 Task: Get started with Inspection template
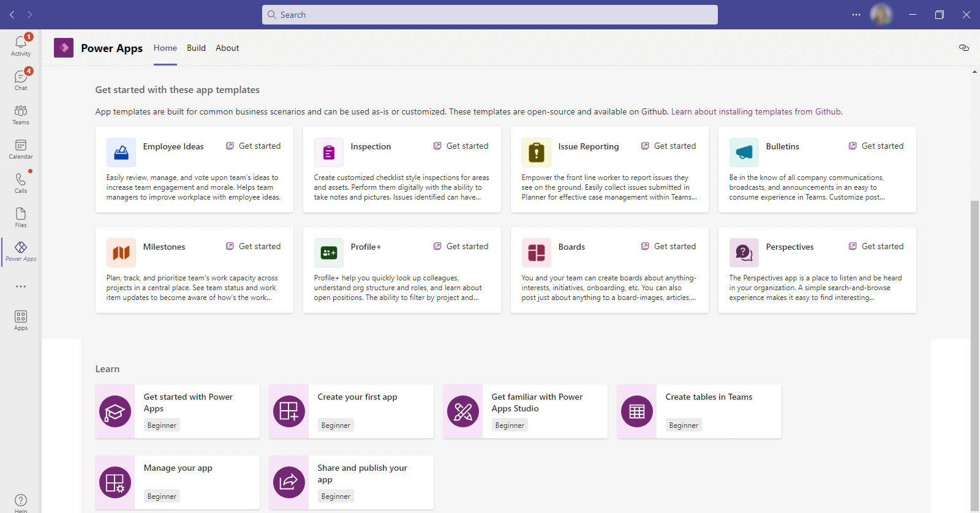pos(461,146)
